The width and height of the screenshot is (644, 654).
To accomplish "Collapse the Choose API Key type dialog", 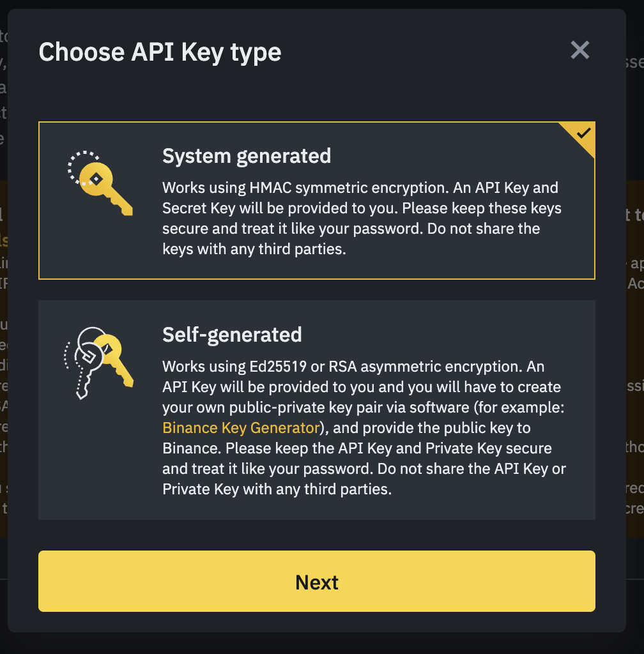I will [579, 50].
